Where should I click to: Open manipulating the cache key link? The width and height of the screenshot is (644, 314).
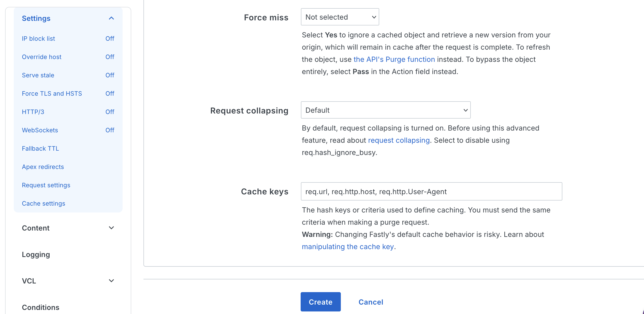click(x=347, y=247)
